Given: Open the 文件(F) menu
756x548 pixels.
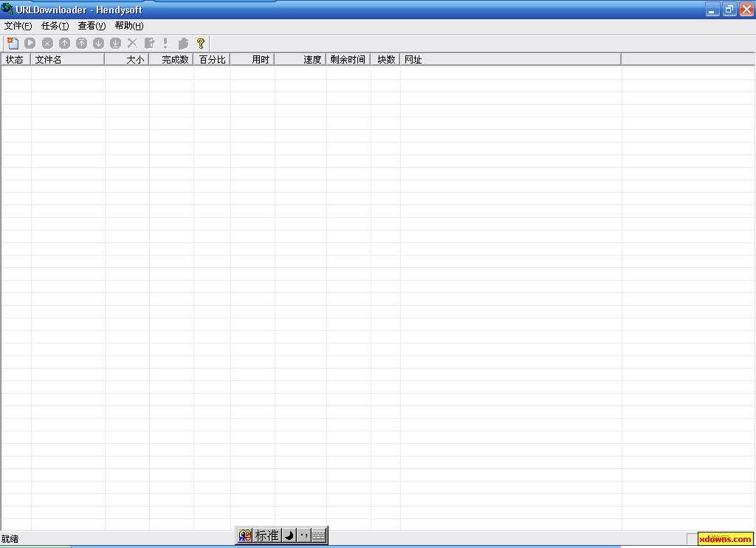Looking at the screenshot, I should (18, 26).
